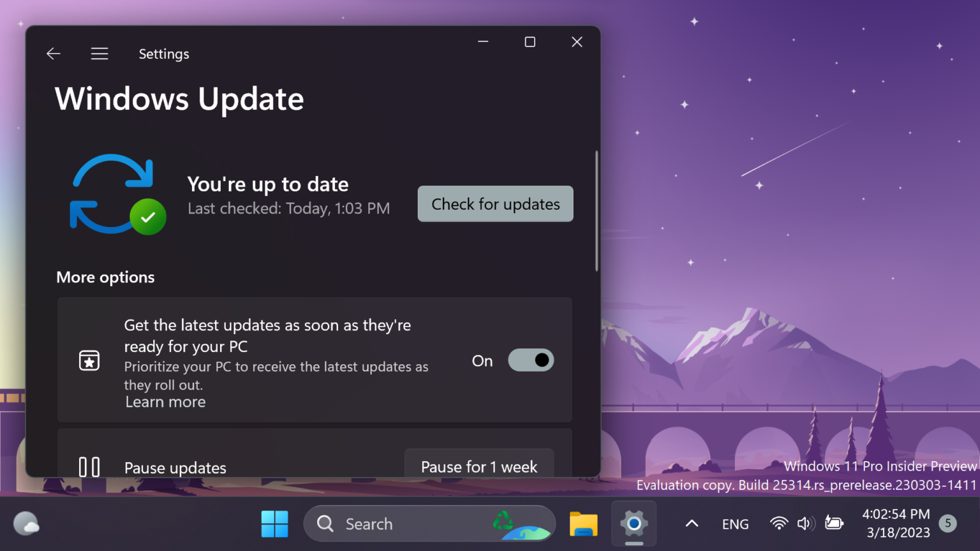Click the Settings gear taskbar icon

tap(634, 524)
